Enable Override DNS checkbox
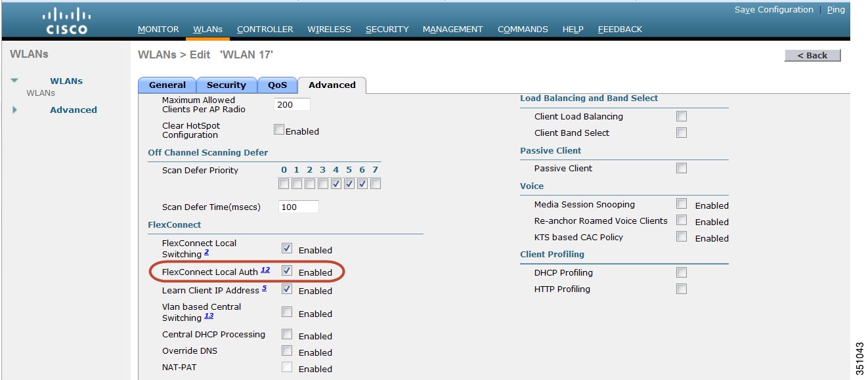Screen dimensions: 868x380 tap(287, 350)
